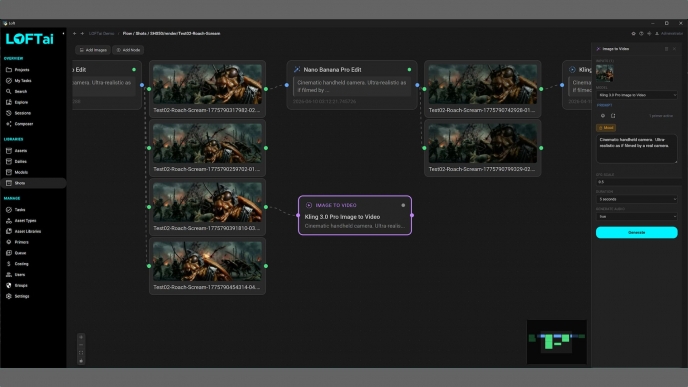Viewport: 688px width, 387px height.
Task: Open thumbnail Test02-Roach-Scream-1775790391810-03
Action: (x=207, y=202)
